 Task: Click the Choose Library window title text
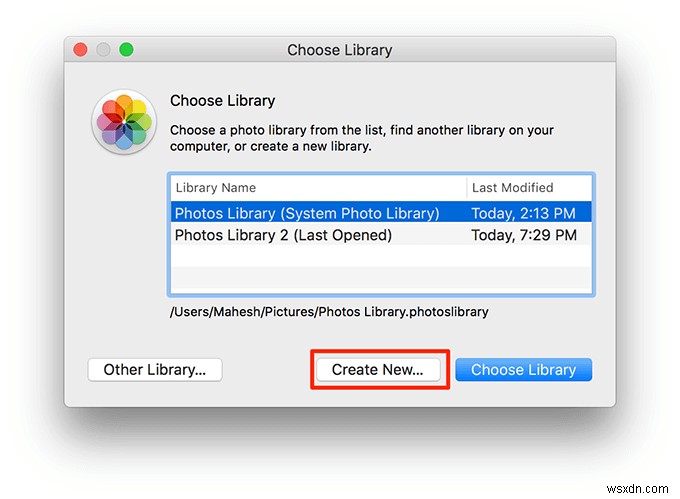pos(340,49)
